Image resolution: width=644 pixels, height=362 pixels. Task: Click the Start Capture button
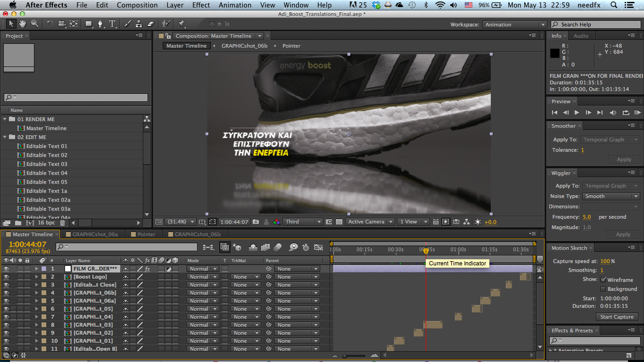[x=617, y=317]
